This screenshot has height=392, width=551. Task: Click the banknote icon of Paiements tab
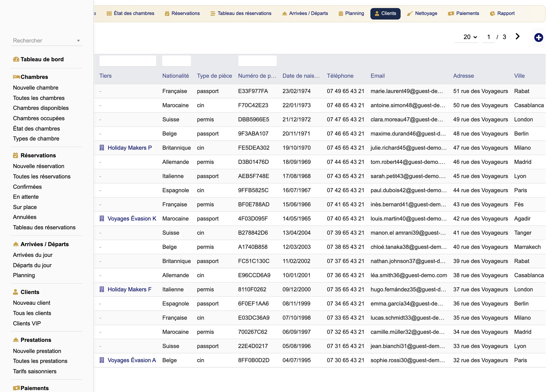click(x=451, y=14)
